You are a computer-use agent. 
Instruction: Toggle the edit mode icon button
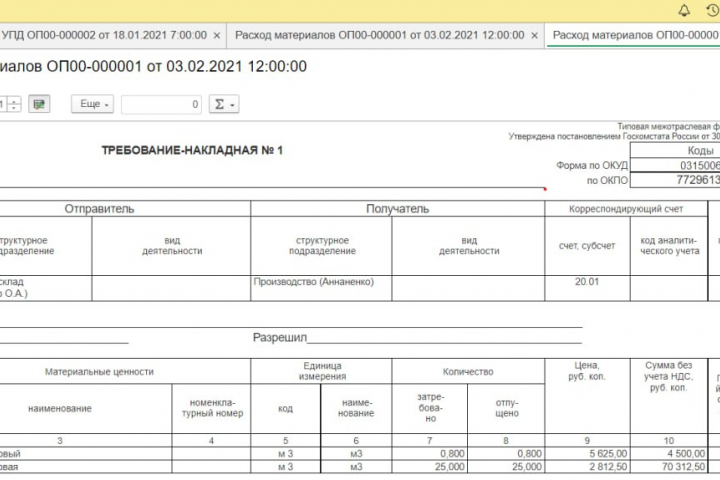coord(39,104)
